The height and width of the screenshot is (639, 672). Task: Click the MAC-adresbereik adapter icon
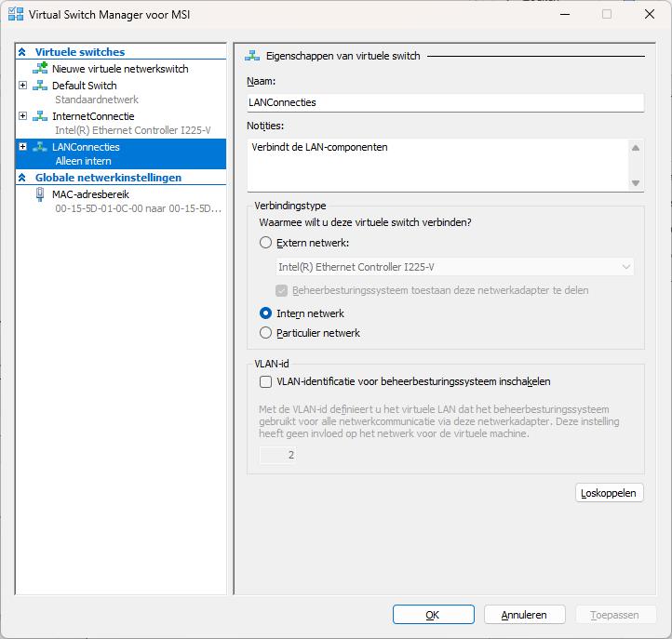click(40, 194)
